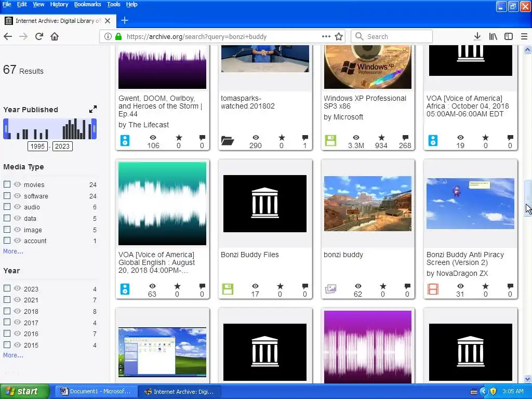532x399 pixels.
Task: Check the audio media type checkbox
Action: tap(7, 207)
